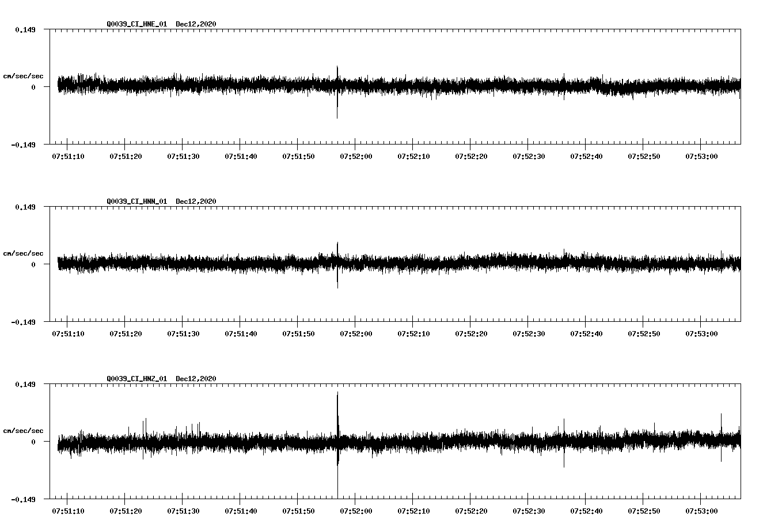Select the 07:53:00 time tick label on HNZ axis
The image size is (782, 532).
click(x=701, y=511)
